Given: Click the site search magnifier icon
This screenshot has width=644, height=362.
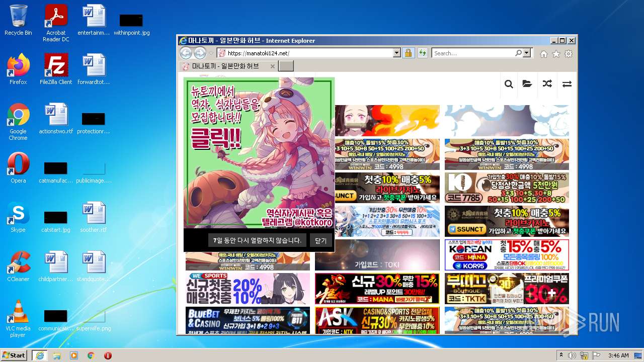Looking at the screenshot, I should tap(509, 84).
